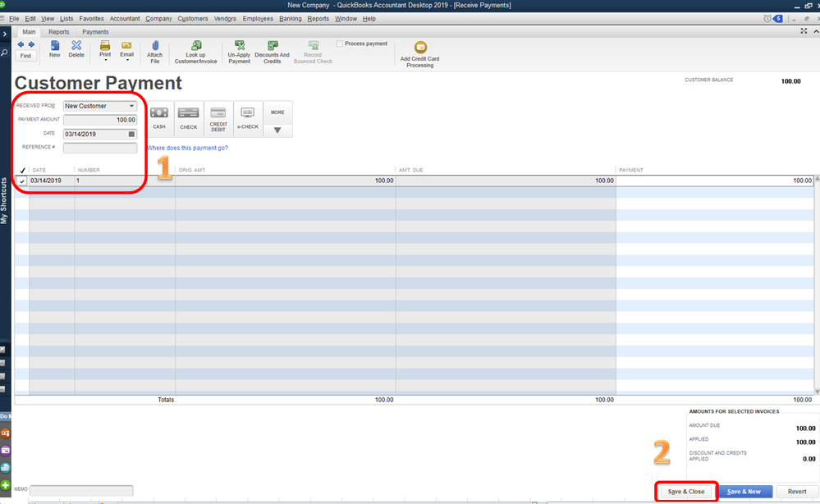Click the Find button
The height and width of the screenshot is (504, 820).
click(x=25, y=56)
